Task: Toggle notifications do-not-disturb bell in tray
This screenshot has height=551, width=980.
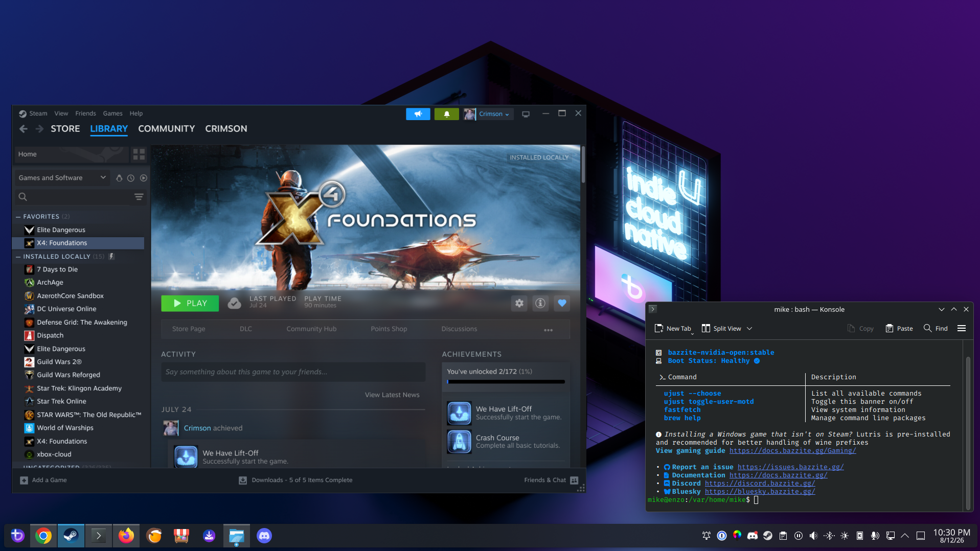Action: [x=706, y=536]
